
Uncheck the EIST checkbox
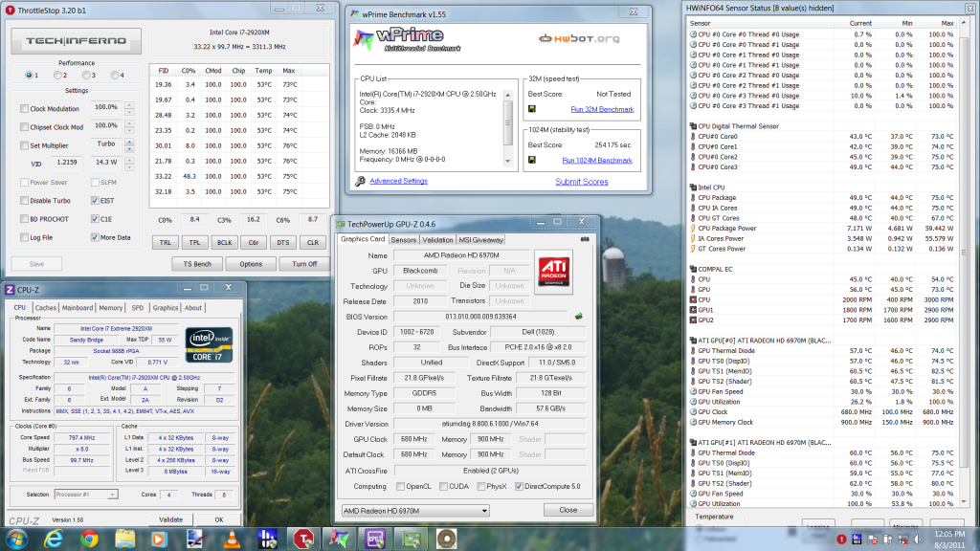click(x=95, y=201)
